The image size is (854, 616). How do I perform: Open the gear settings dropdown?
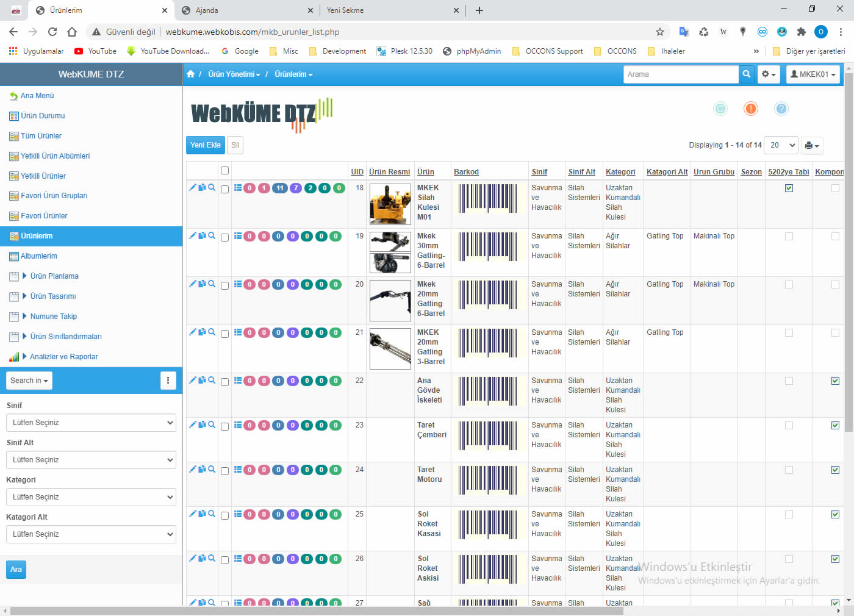click(x=769, y=74)
